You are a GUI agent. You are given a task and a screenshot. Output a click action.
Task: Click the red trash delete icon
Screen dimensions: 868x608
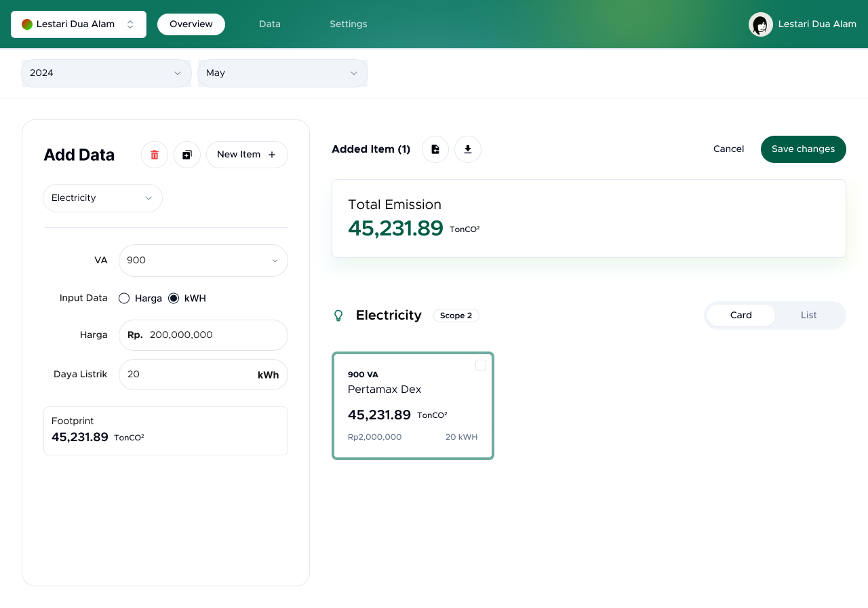coord(155,155)
